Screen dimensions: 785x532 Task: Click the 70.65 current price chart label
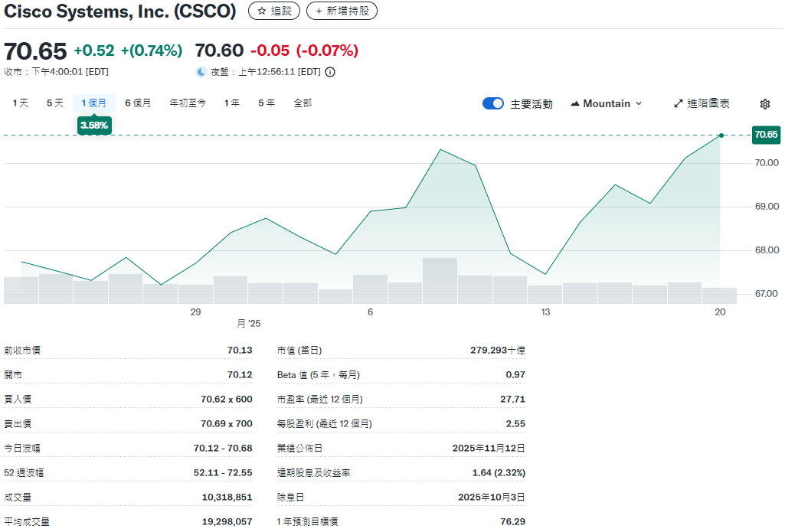pos(766,135)
